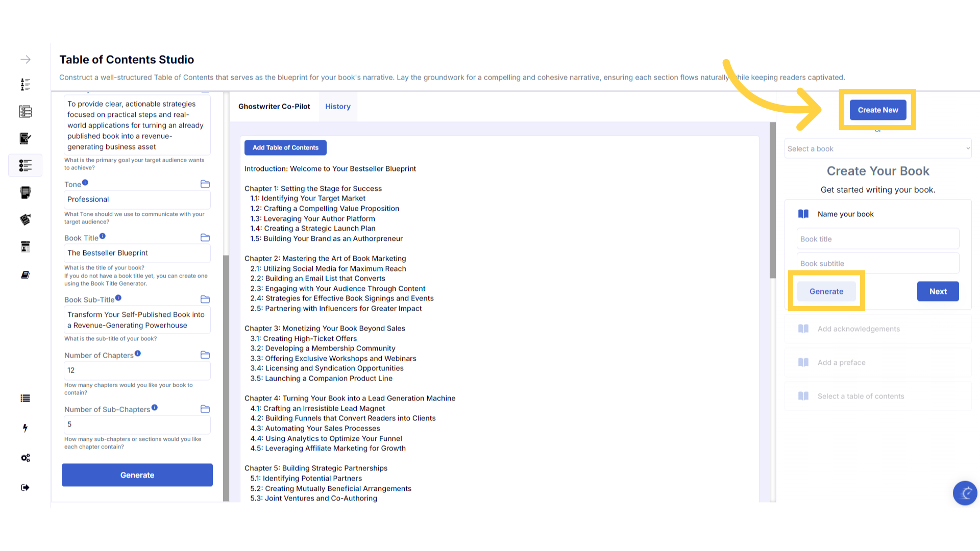This screenshot has width=980, height=551.
Task: Click the Create New button
Action: 877,110
